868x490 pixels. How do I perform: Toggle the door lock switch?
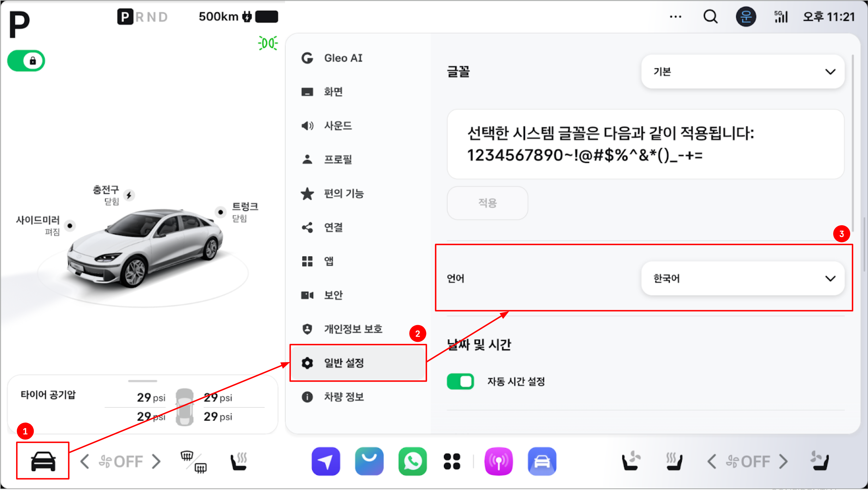(26, 61)
